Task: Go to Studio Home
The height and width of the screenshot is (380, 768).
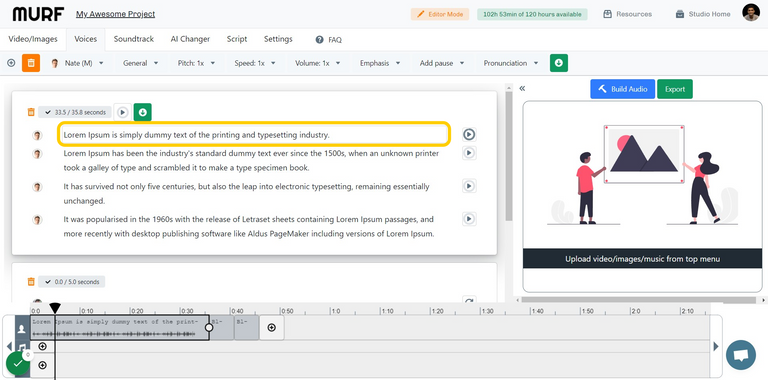Action: (703, 14)
